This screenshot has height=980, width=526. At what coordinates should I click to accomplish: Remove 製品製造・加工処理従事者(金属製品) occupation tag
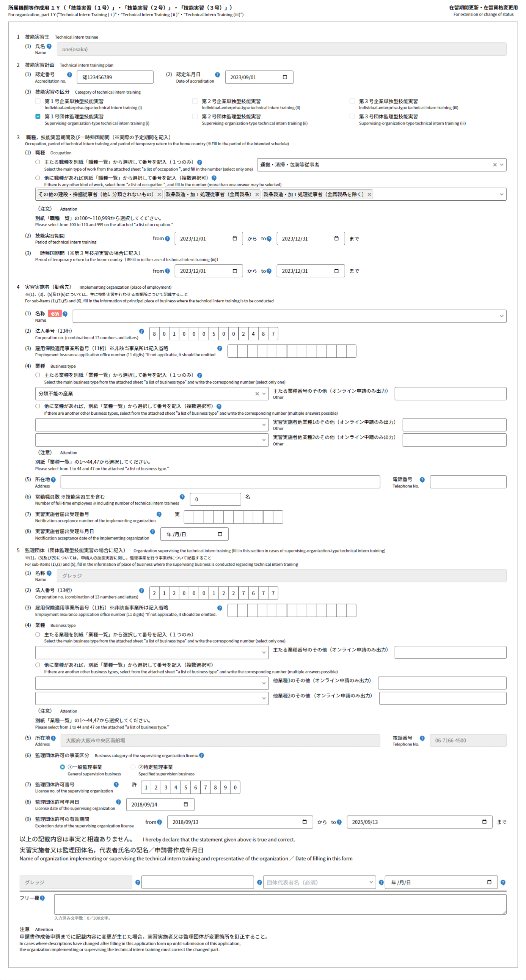coord(257,194)
